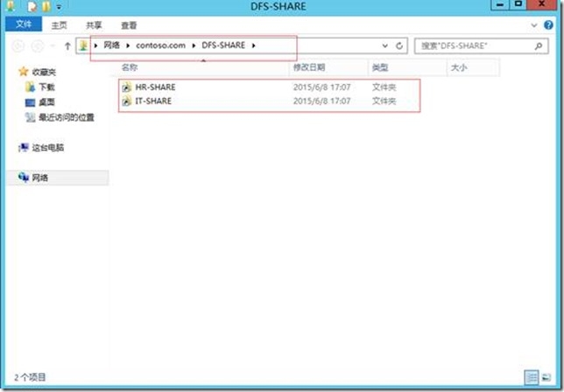
Task: Open address bar history dropdown
Action: pos(384,46)
